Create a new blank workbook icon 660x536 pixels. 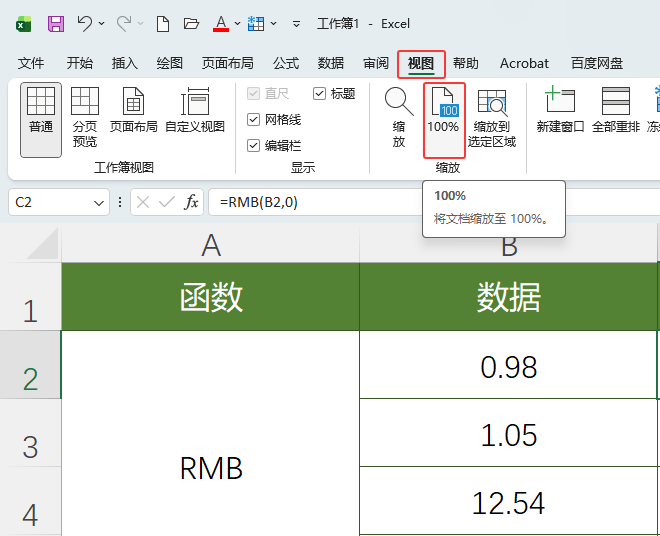click(x=163, y=24)
